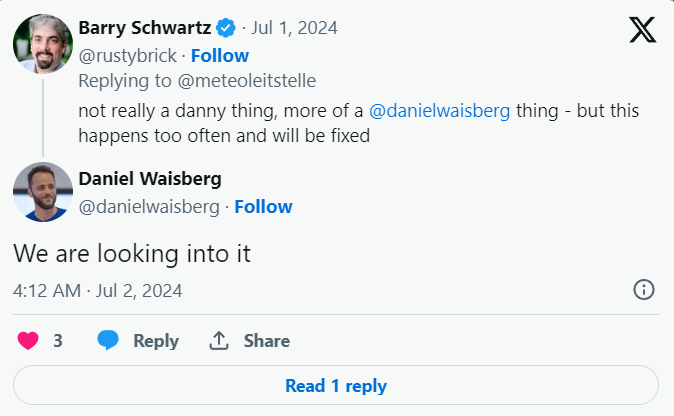Click the Reply speech bubble icon
Viewport: 674px width, 416px height.
tap(108, 340)
